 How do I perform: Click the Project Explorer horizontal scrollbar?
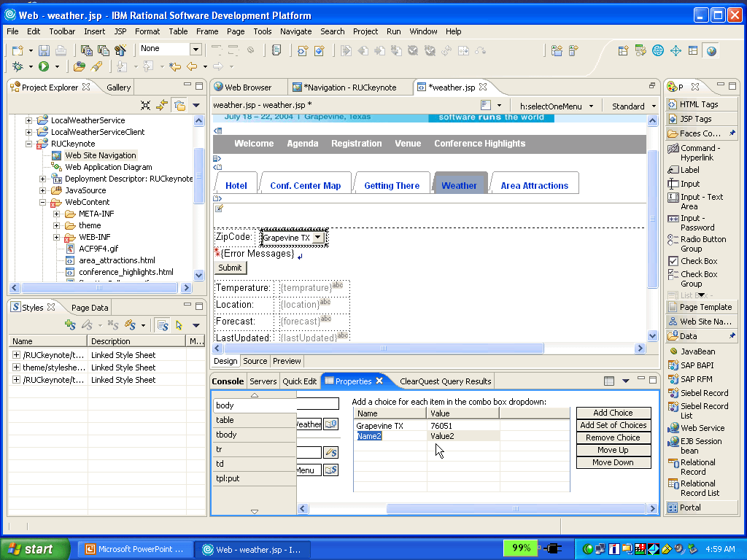point(100,287)
